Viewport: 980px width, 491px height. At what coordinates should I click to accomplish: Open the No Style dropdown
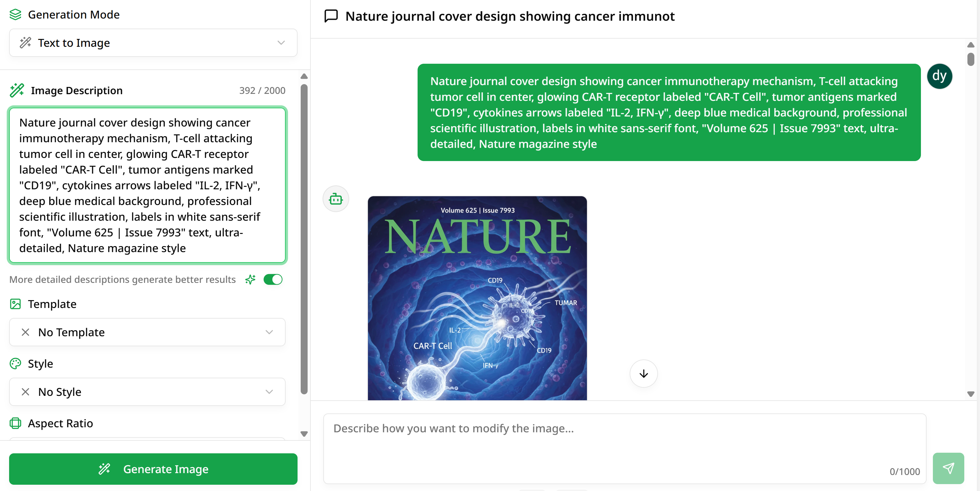point(147,392)
